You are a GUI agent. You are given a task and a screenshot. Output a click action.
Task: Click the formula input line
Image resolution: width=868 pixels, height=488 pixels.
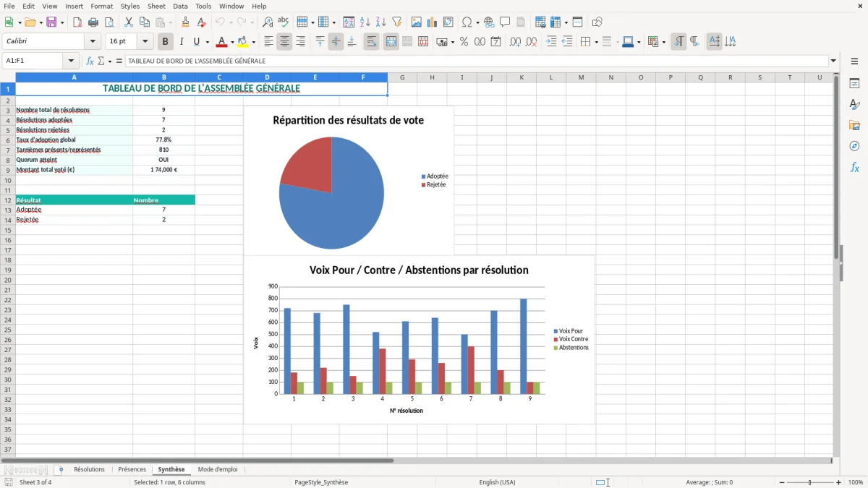click(476, 61)
